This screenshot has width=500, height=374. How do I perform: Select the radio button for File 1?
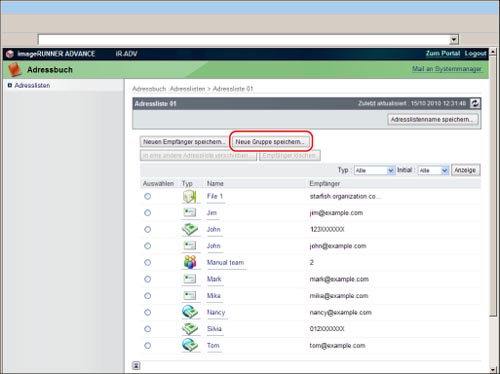(x=147, y=196)
